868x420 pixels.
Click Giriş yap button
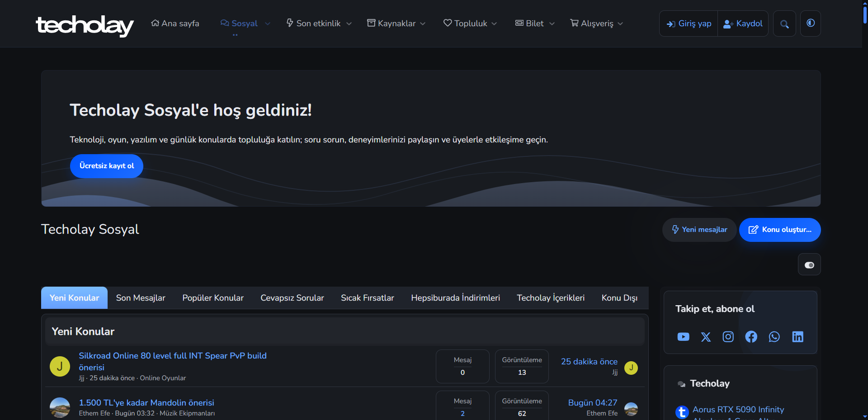click(689, 24)
